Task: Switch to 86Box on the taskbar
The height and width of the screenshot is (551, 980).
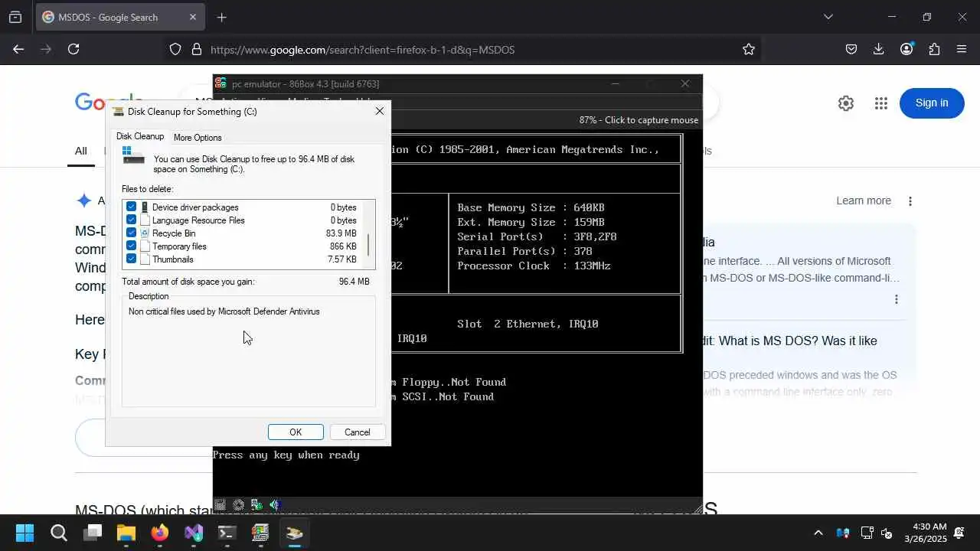Action: click(x=260, y=533)
